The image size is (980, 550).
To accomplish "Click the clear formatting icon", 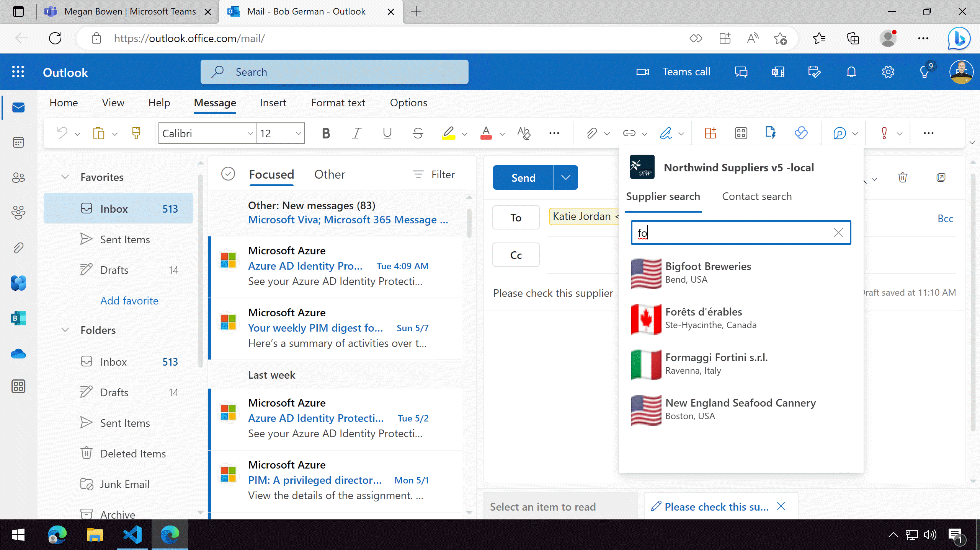I will 523,133.
